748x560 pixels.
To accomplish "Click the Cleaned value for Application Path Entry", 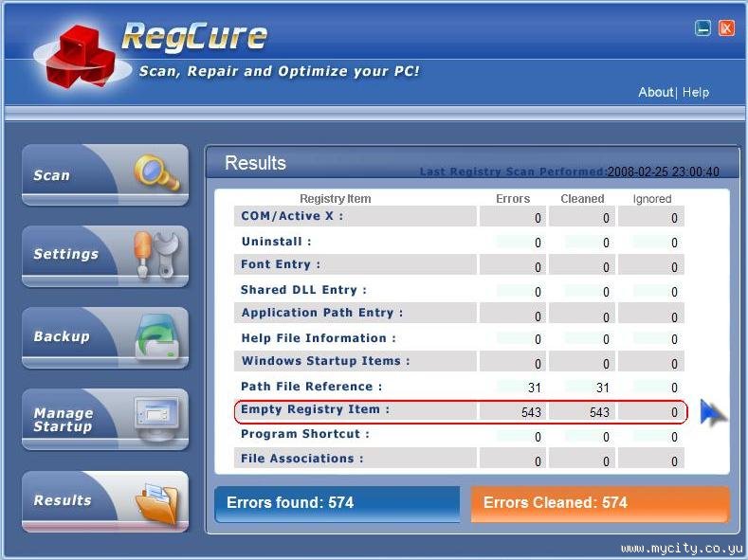I will tap(606, 317).
